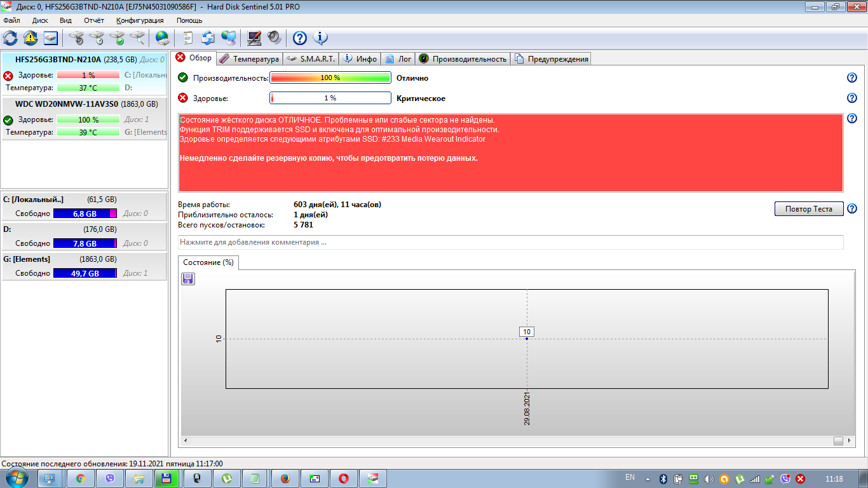The width and height of the screenshot is (868, 488).
Task: Open the Файл menu
Action: pyautogui.click(x=11, y=20)
